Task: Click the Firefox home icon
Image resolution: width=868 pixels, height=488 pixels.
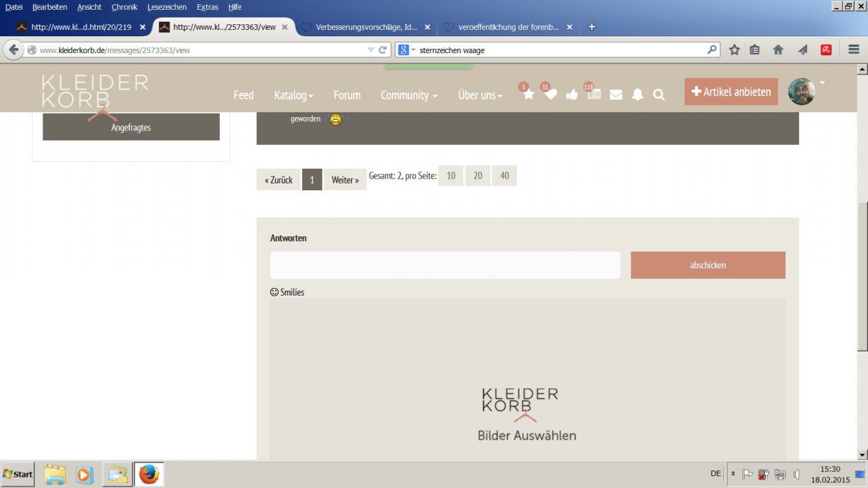Action: (778, 49)
